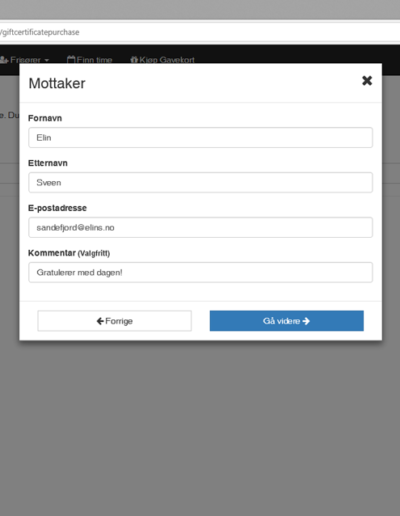This screenshot has width=400, height=516.
Task: Click the gift icon beside Kjøp Gavekort
Action: 134,60
